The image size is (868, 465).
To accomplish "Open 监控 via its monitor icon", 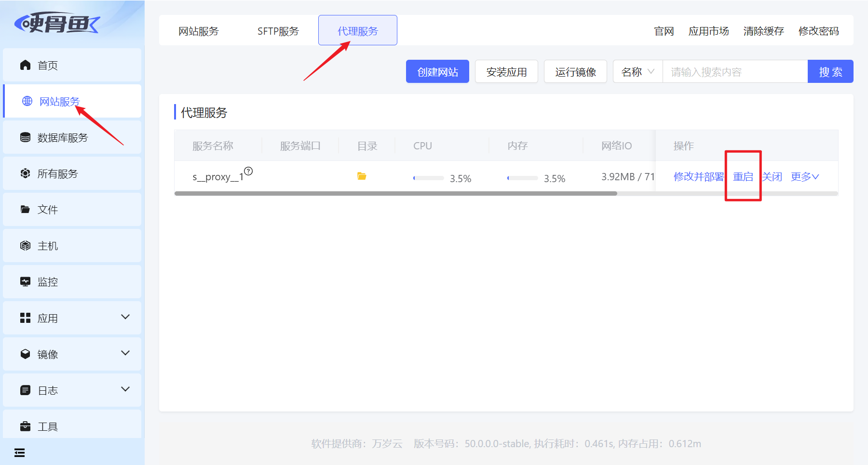I will 26,282.
